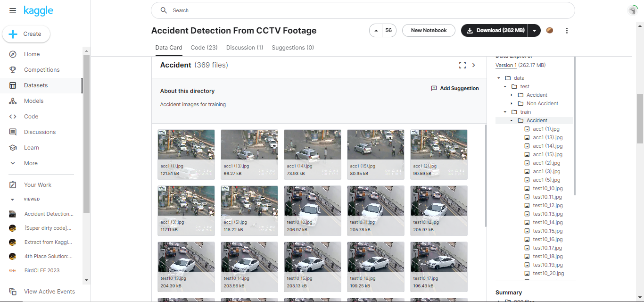644x302 pixels.
Task: Switch to Data Card tab
Action: tap(169, 48)
